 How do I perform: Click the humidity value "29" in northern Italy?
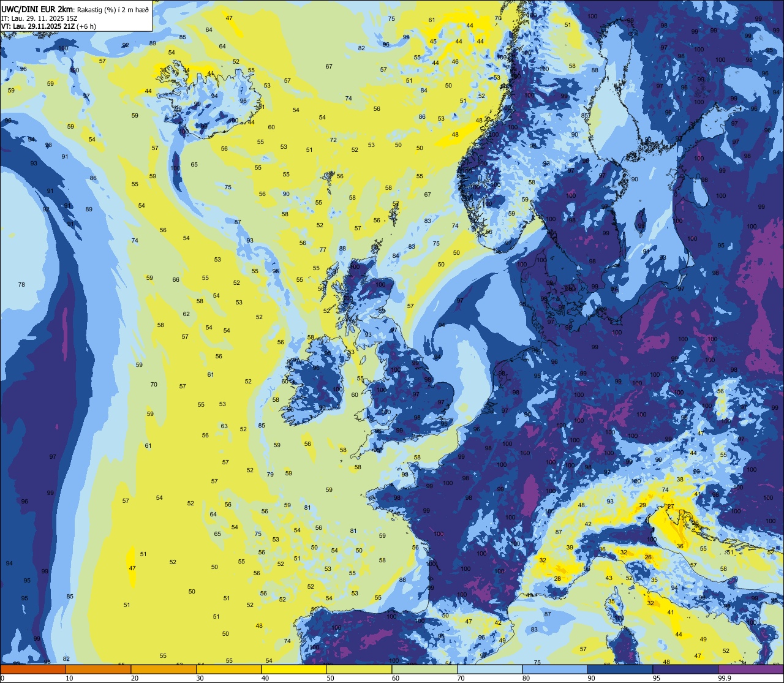pyautogui.click(x=643, y=505)
